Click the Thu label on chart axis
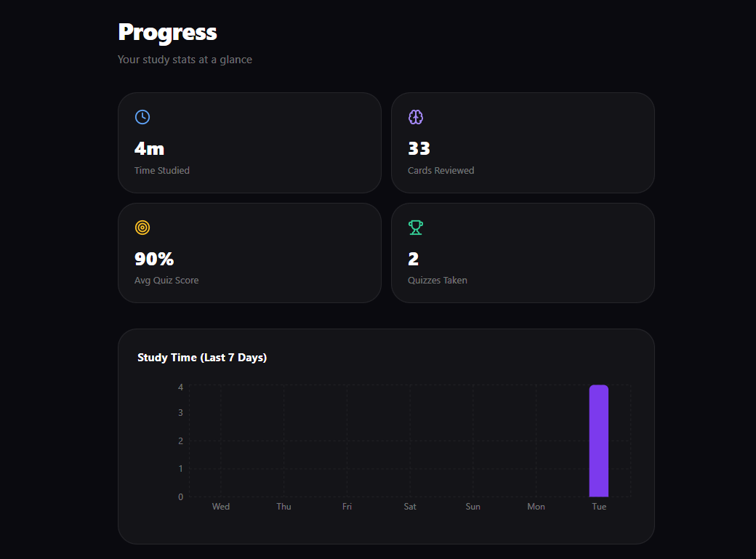 pyautogui.click(x=283, y=507)
